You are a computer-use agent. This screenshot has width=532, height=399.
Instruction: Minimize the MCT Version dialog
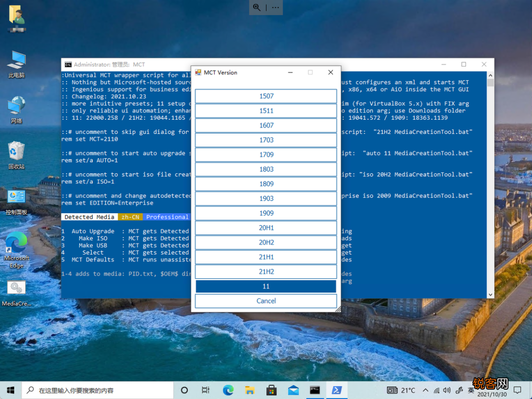(291, 72)
